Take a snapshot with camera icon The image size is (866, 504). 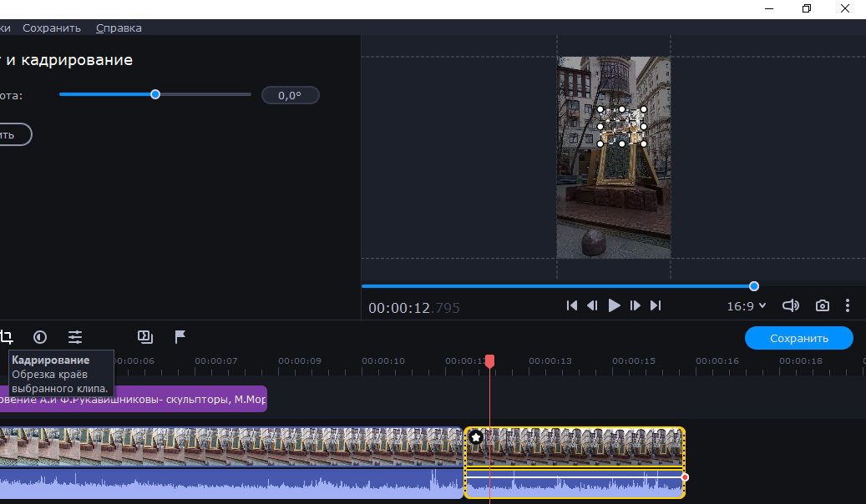click(823, 305)
